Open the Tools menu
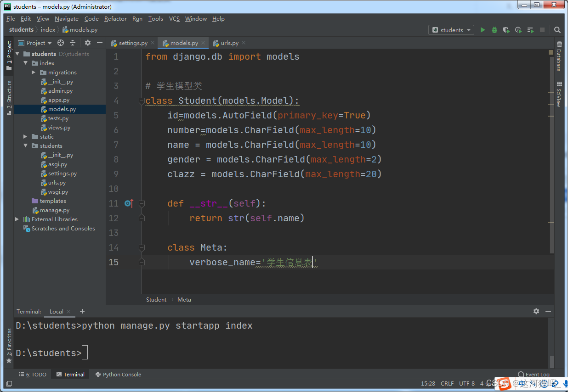Screen dimensions: 568x392 coord(155,18)
